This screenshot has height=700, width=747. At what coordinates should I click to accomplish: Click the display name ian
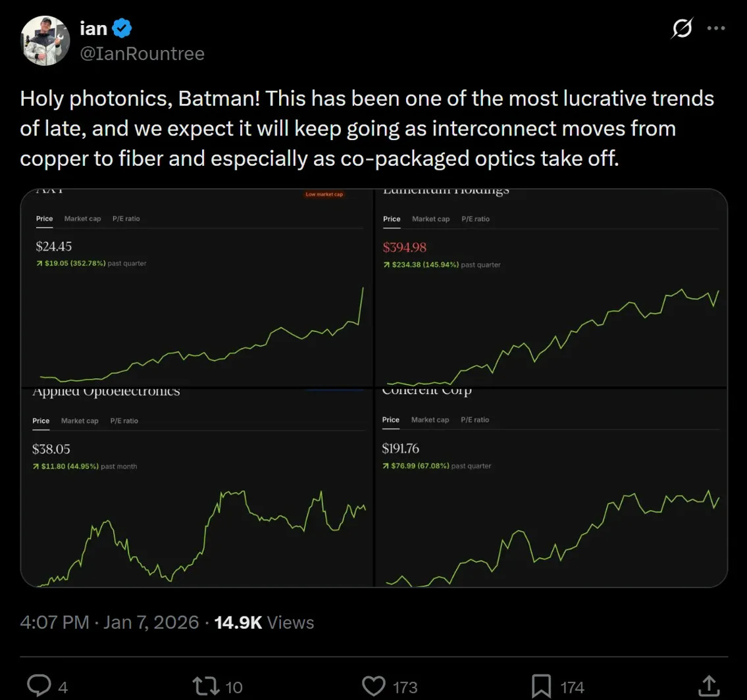(93, 28)
